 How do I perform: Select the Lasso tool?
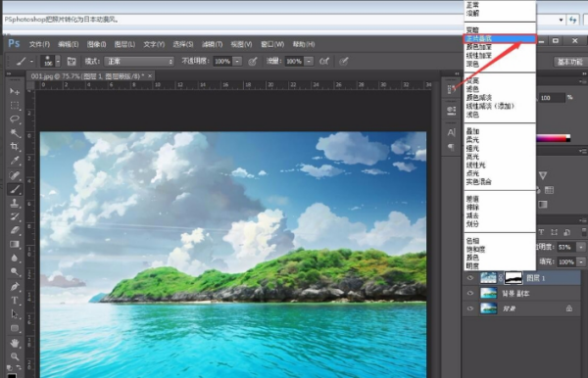tap(15, 118)
